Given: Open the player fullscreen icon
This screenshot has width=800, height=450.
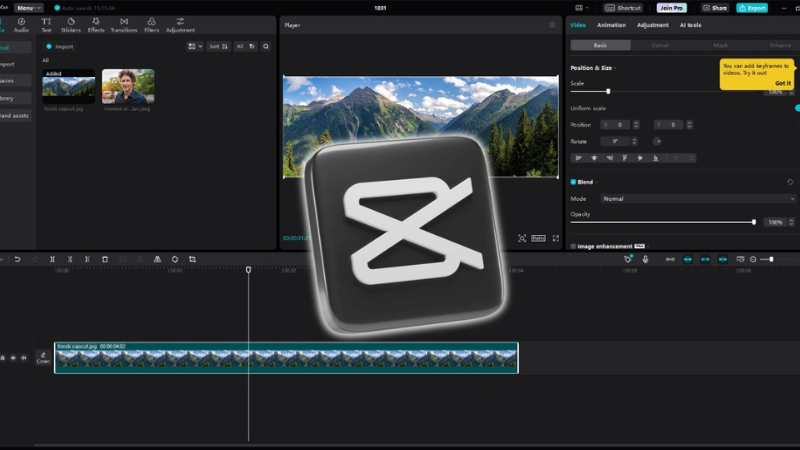Looking at the screenshot, I should click(556, 238).
